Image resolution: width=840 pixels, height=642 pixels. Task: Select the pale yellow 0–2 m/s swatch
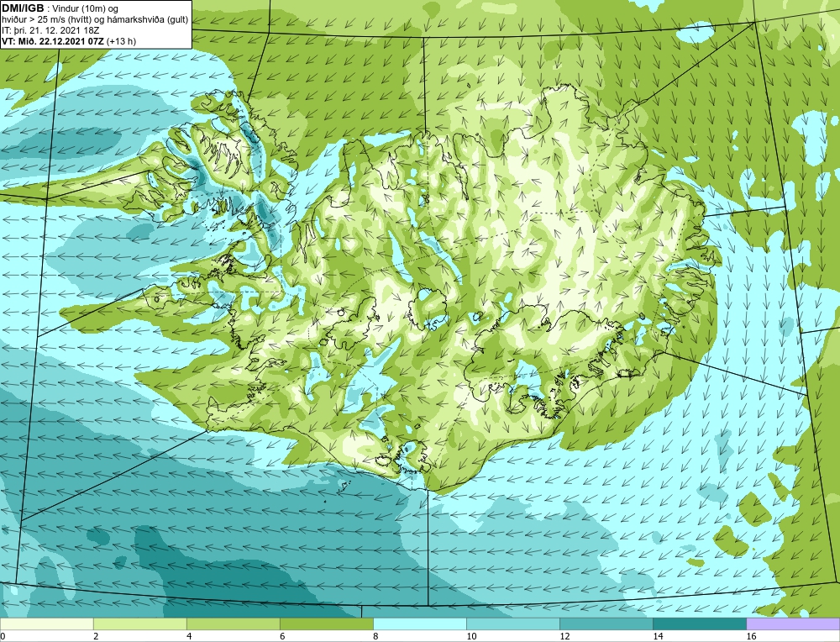tap(46, 624)
